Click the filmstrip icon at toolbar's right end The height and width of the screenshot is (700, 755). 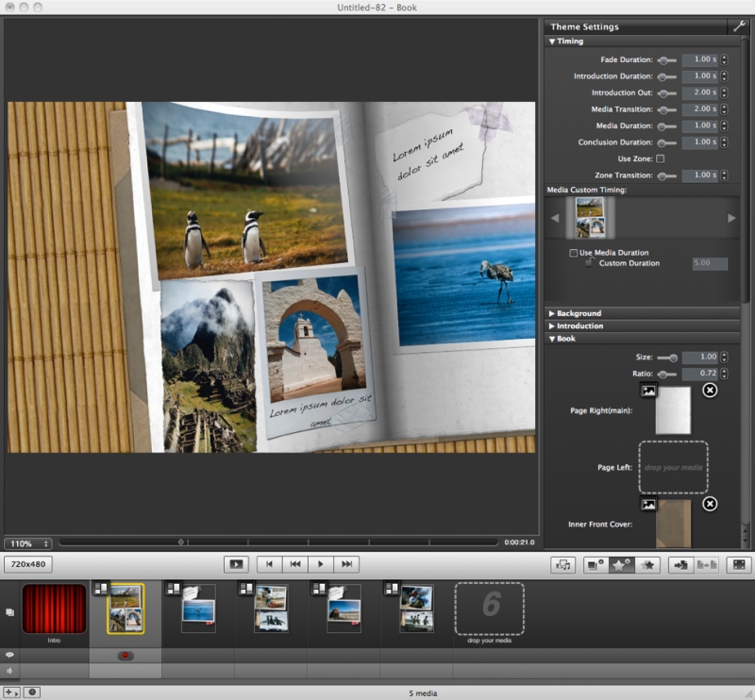click(739, 564)
